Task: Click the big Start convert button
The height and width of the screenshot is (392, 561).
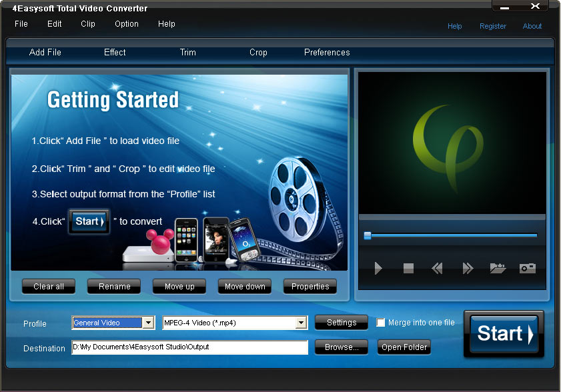Action: 504,334
